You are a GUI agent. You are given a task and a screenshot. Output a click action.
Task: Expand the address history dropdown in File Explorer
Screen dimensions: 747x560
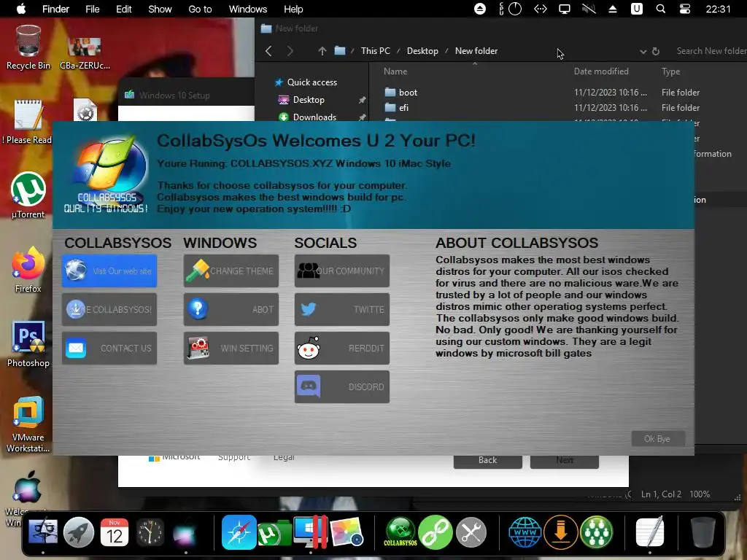[643, 51]
